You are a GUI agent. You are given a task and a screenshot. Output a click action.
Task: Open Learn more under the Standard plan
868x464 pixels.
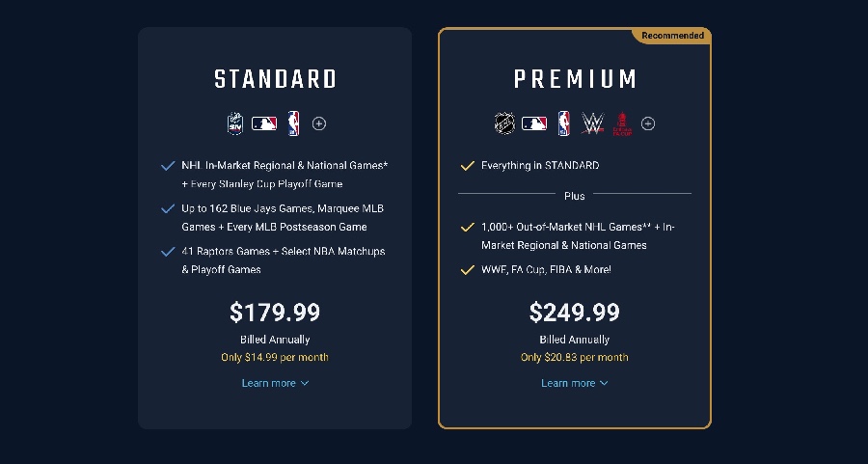coord(275,383)
